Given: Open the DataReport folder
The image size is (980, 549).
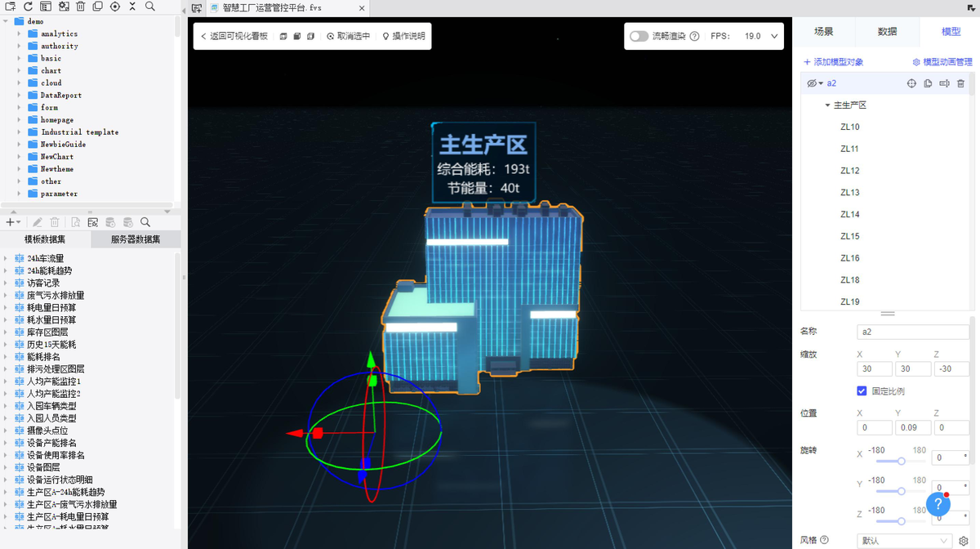Looking at the screenshot, I should click(x=61, y=95).
